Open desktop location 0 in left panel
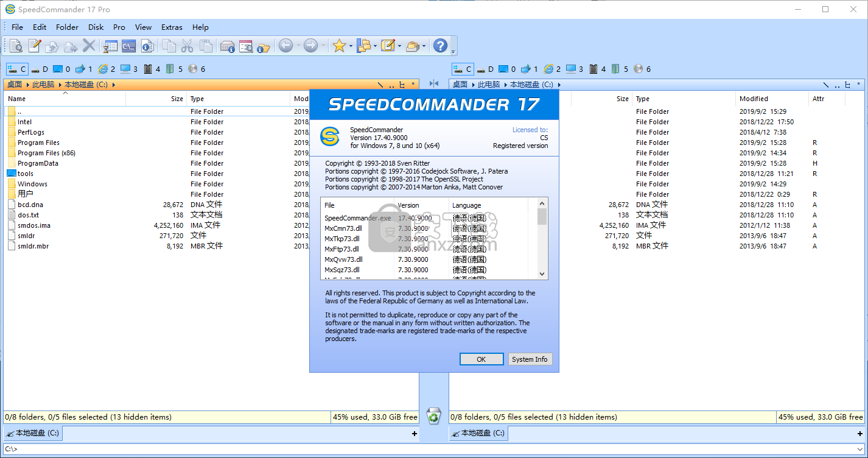This screenshot has width=868, height=458. coord(61,69)
